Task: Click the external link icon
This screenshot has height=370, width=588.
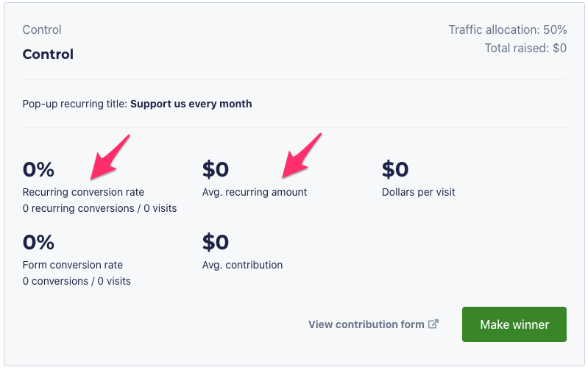Action: pyautogui.click(x=434, y=324)
